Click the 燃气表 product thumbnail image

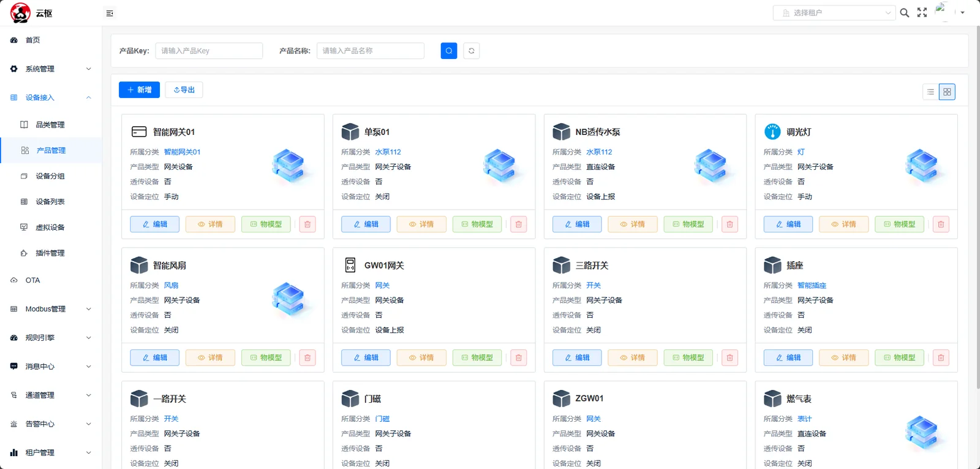[922, 433]
